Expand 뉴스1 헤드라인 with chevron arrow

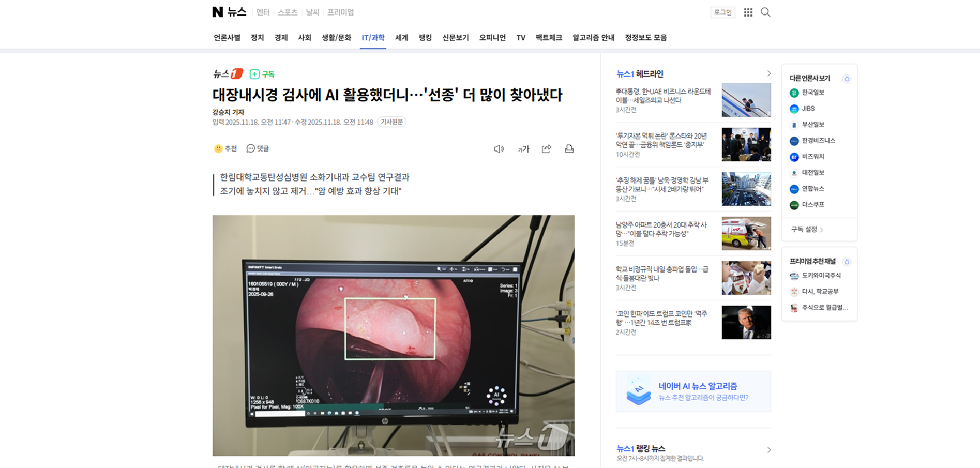click(768, 74)
